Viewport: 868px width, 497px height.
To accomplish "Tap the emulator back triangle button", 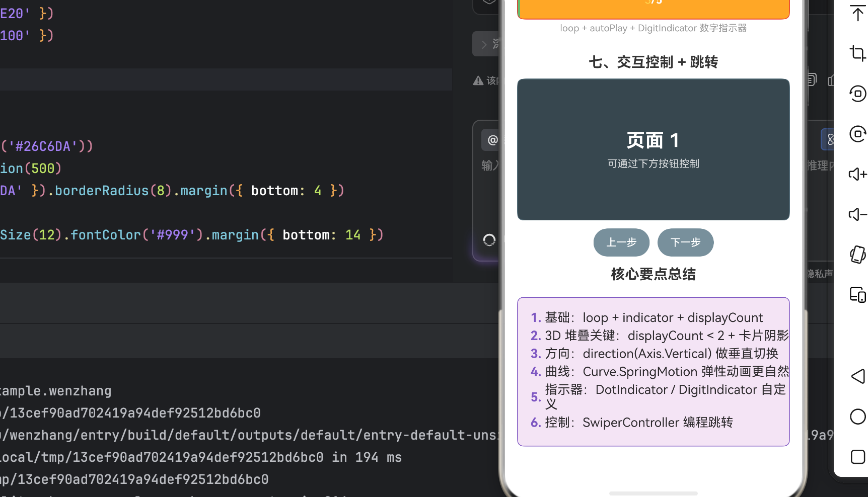I will coord(858,376).
